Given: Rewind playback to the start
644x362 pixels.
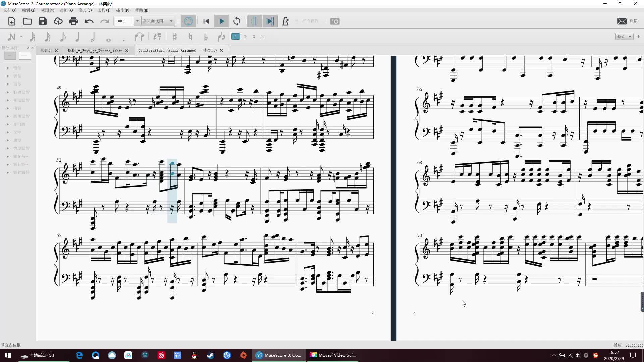Looking at the screenshot, I should pyautogui.click(x=206, y=21).
